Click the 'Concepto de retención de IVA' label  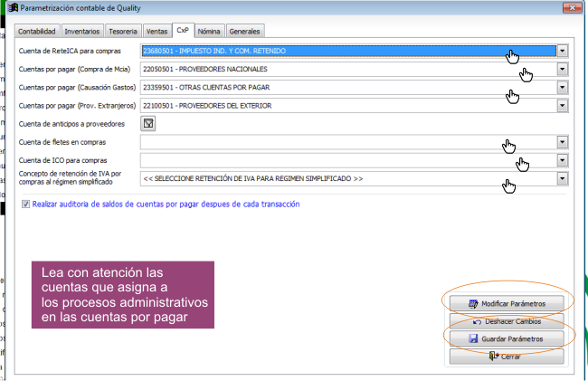click(x=70, y=177)
